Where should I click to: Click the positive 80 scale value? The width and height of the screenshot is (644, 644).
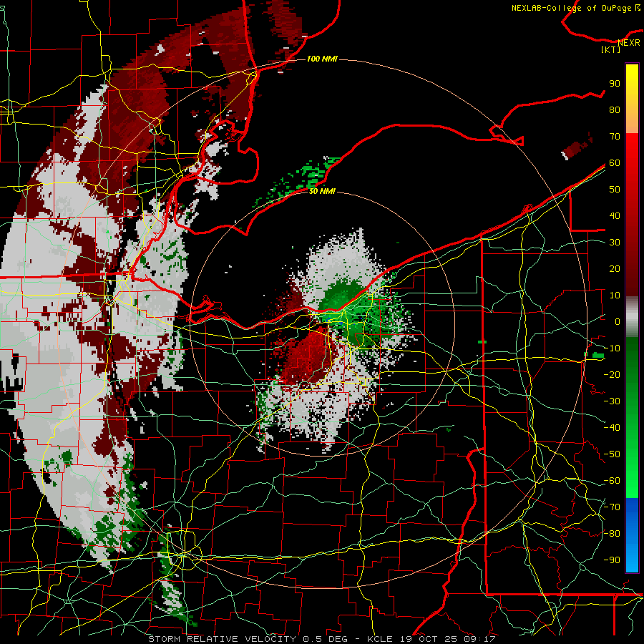point(615,109)
